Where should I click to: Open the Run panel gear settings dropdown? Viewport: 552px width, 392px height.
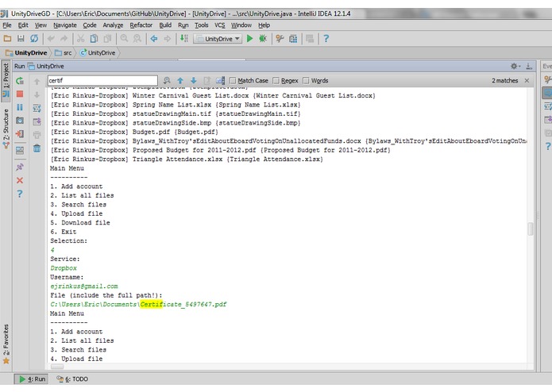(x=515, y=66)
